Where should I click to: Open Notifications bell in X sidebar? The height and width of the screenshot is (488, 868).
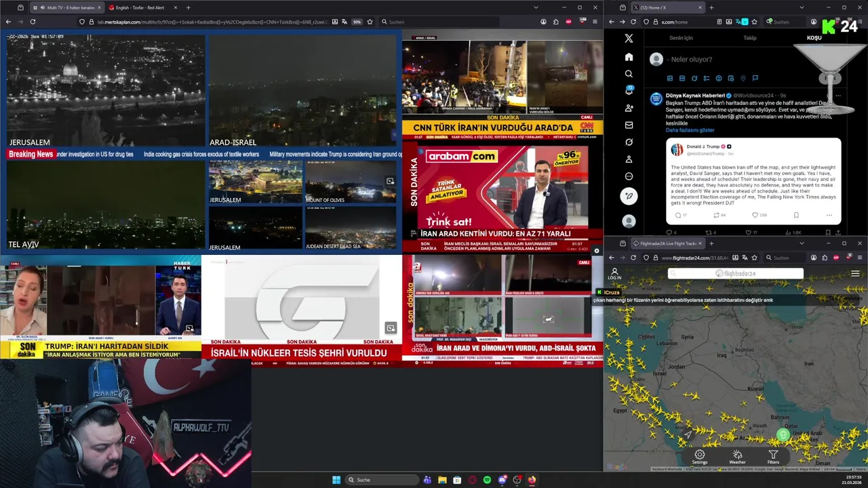[x=629, y=91]
